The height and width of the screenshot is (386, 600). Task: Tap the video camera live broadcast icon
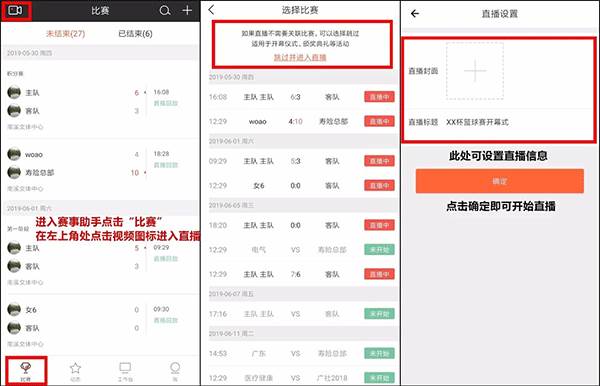(x=15, y=10)
